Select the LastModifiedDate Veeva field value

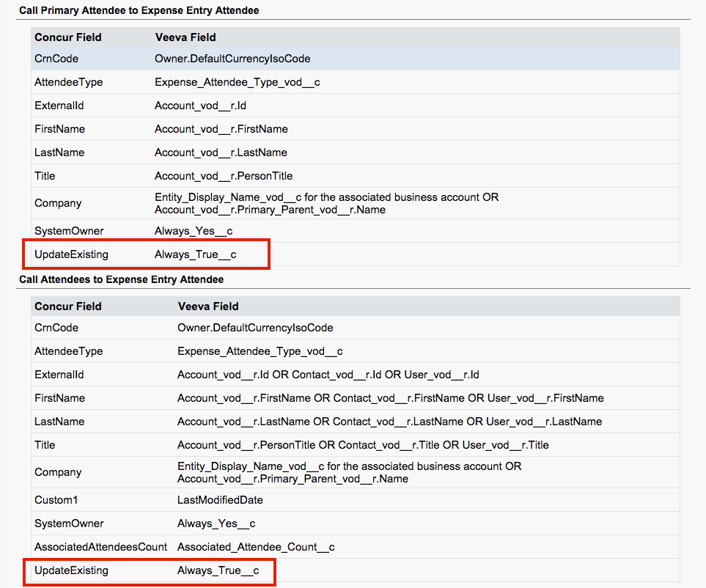220,500
